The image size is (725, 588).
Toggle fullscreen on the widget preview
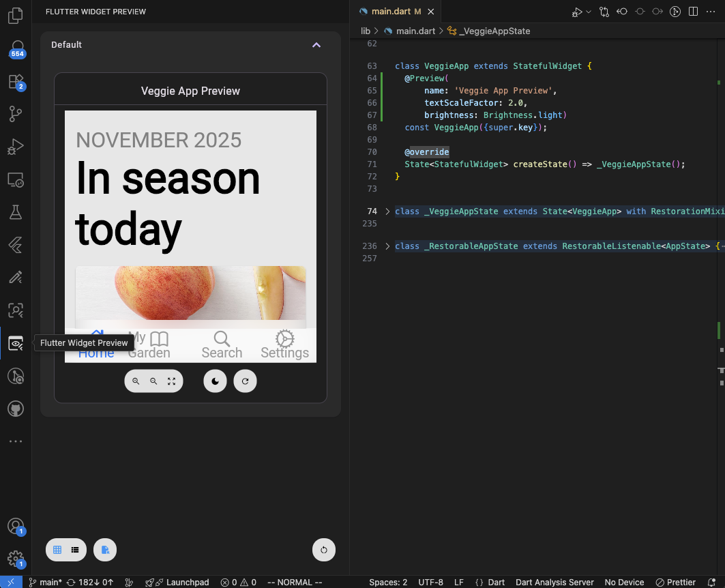click(171, 381)
